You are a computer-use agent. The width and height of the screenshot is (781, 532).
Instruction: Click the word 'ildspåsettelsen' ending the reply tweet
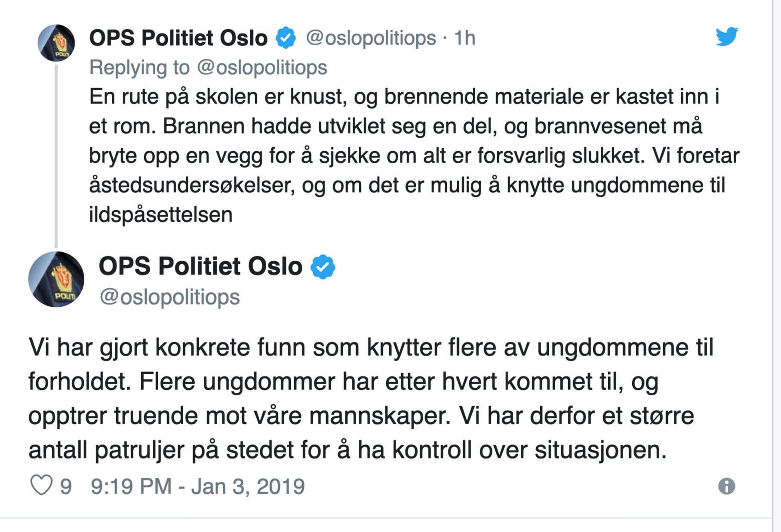click(161, 214)
